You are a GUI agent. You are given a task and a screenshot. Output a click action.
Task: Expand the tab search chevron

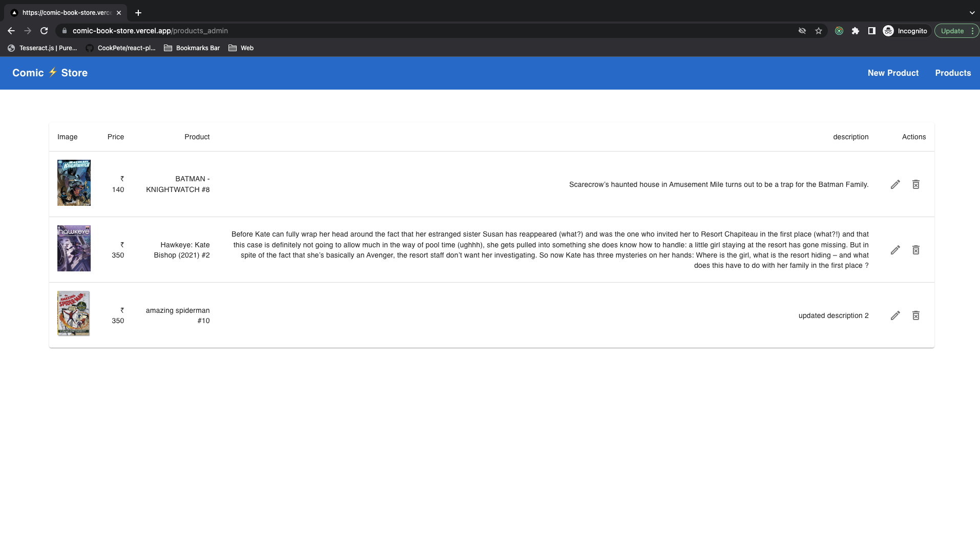(972, 13)
